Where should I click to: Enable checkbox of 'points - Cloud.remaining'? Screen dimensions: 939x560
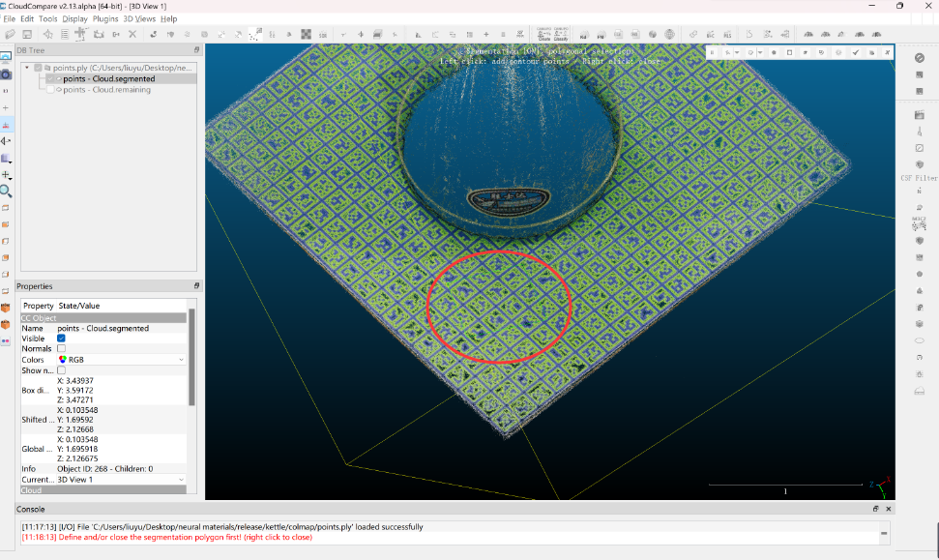point(51,90)
